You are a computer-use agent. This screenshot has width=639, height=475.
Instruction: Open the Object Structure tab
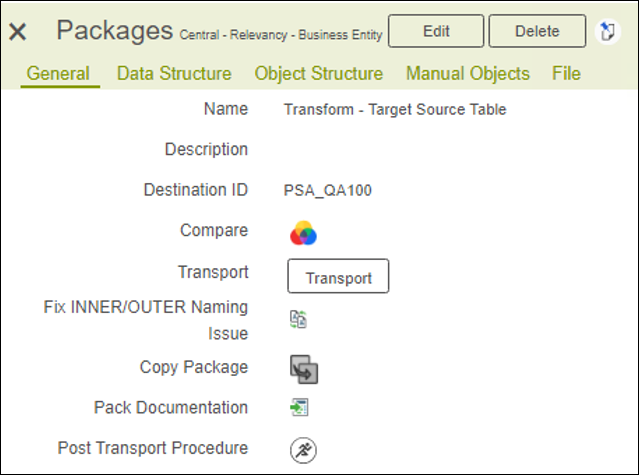(x=319, y=74)
